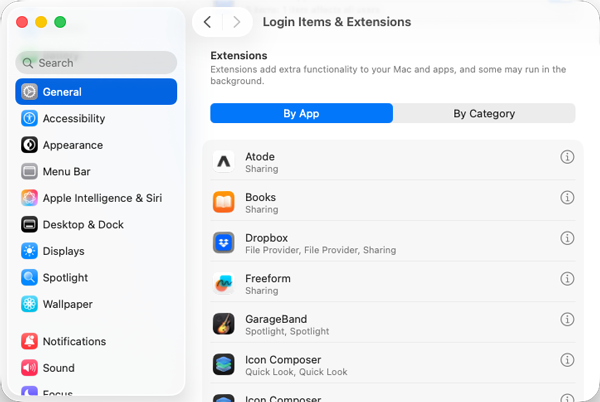The width and height of the screenshot is (600, 402).
Task: Open GarageBand extension info
Action: (567, 320)
